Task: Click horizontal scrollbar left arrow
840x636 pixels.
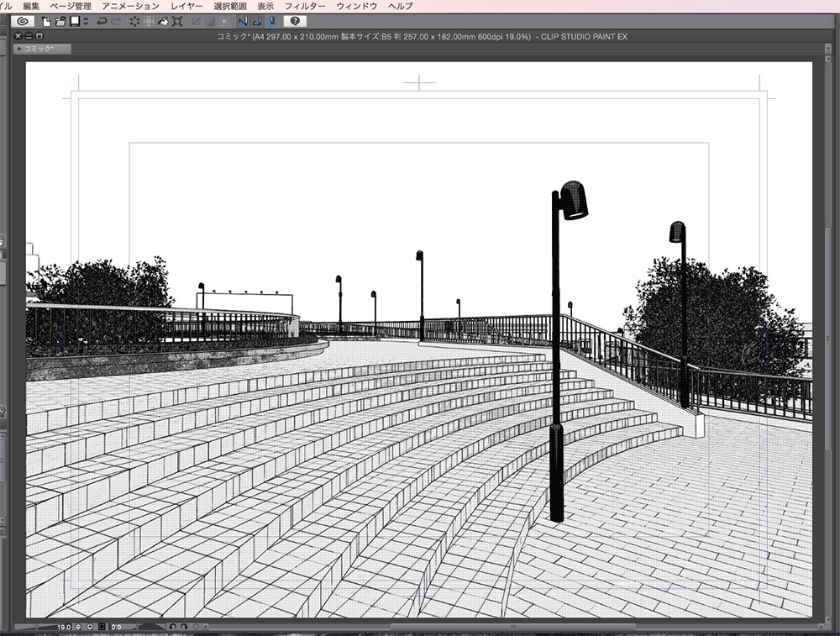Action: [x=206, y=627]
